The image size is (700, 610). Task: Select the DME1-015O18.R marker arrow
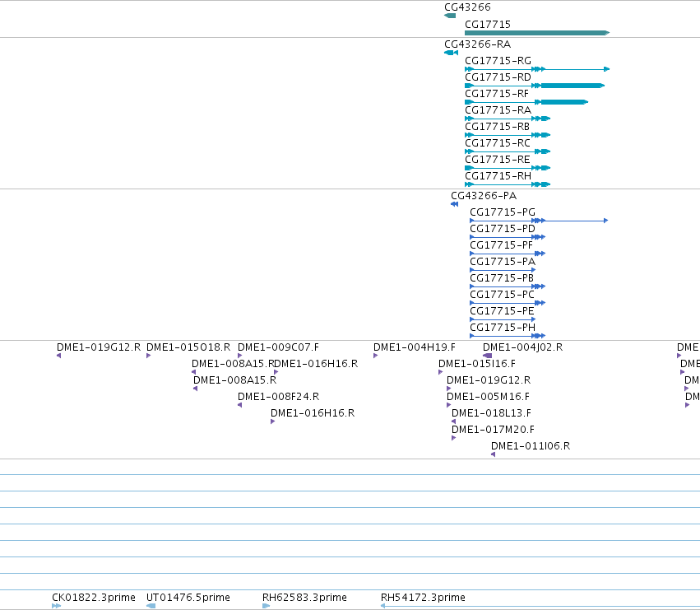click(149, 356)
